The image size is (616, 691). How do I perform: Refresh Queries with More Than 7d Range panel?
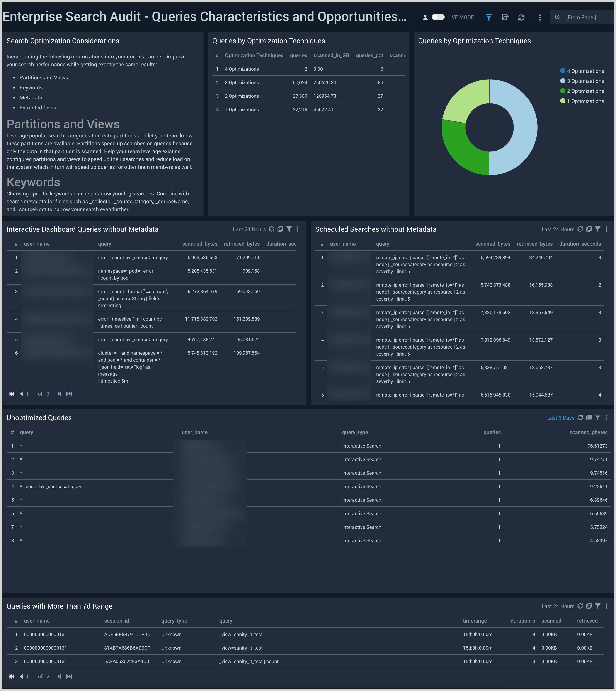click(x=580, y=606)
